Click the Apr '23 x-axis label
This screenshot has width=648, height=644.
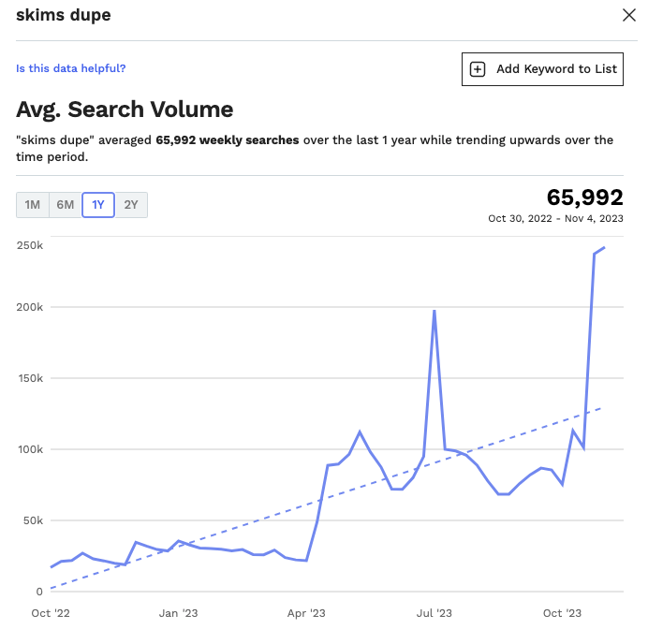(306, 613)
